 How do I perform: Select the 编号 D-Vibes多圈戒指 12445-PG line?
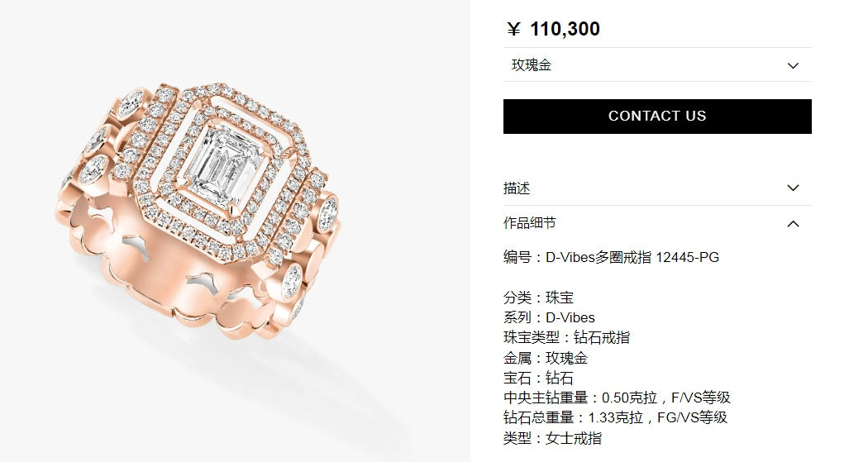click(x=611, y=257)
